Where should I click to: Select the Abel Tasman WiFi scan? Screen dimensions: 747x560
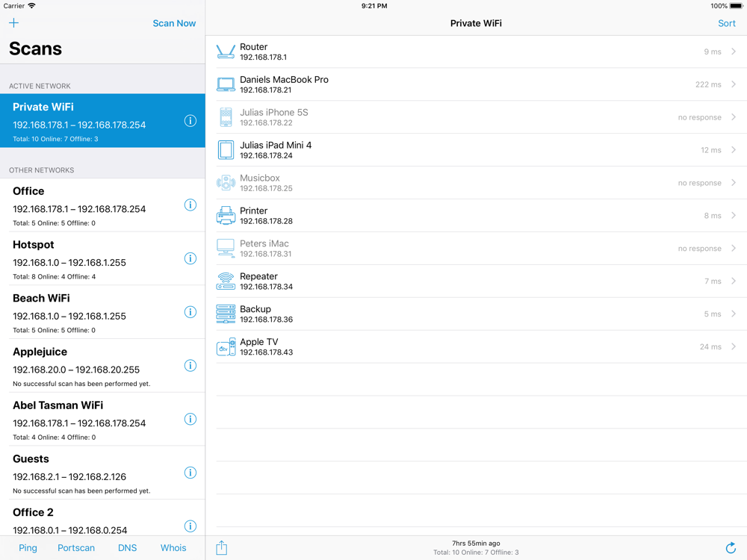click(x=102, y=420)
